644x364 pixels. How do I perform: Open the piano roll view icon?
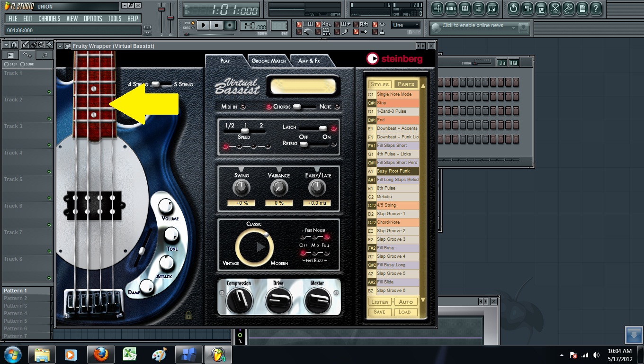465,9
